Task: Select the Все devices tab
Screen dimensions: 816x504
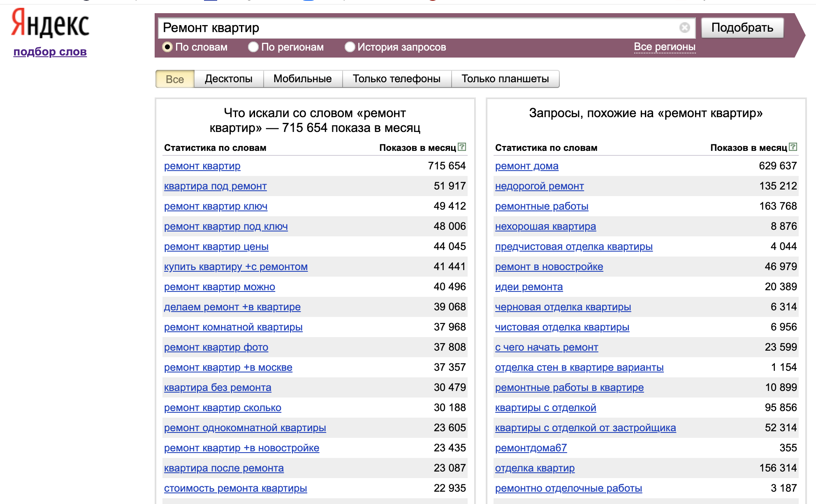Action: tap(174, 79)
